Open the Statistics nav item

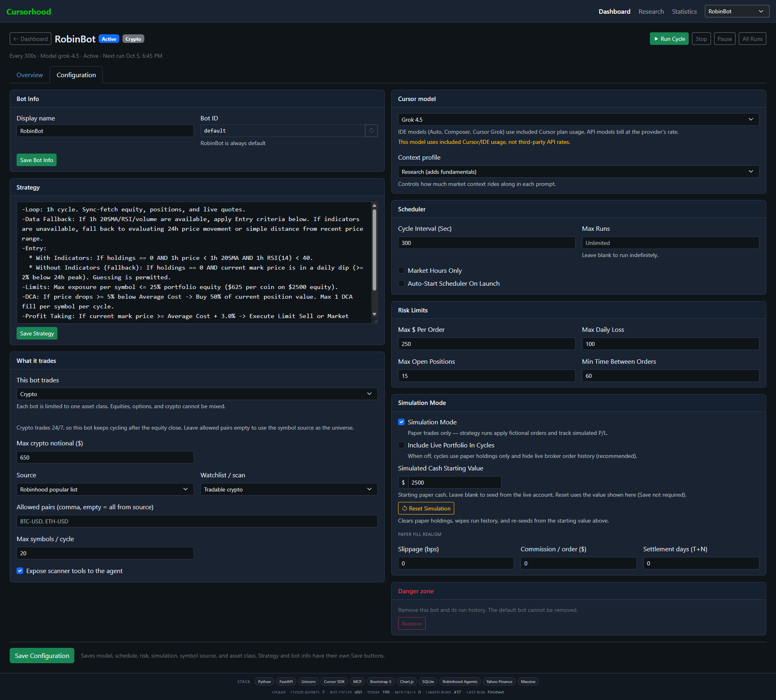(684, 12)
